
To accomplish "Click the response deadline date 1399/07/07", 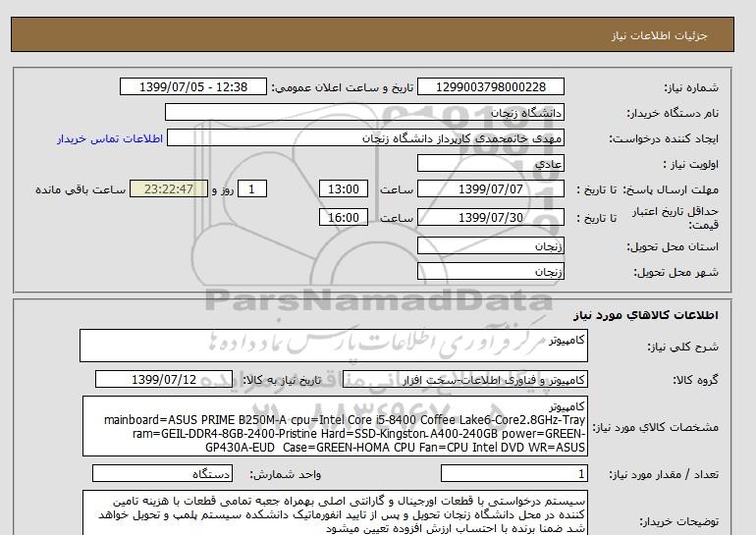I will click(x=490, y=188).
